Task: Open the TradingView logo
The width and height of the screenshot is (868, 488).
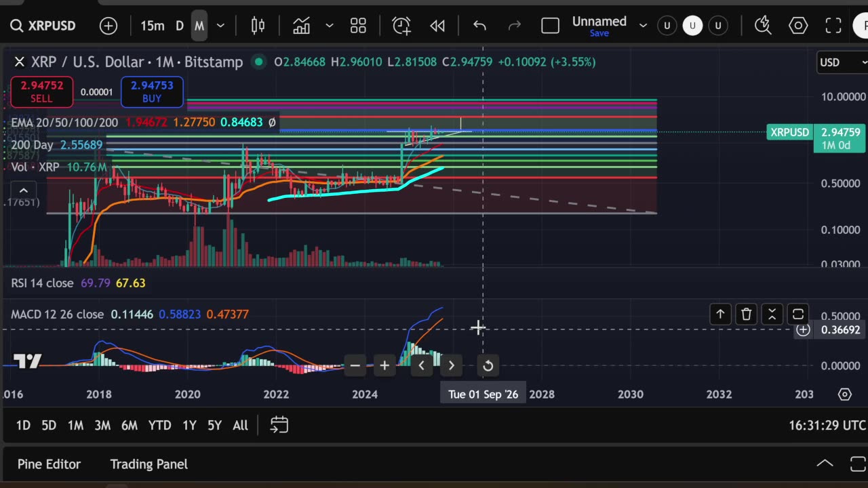Action: coord(27,362)
